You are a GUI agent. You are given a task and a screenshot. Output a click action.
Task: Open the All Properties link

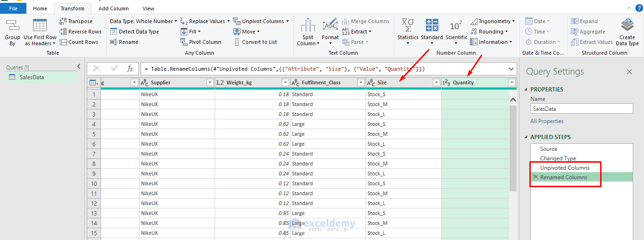tap(547, 121)
